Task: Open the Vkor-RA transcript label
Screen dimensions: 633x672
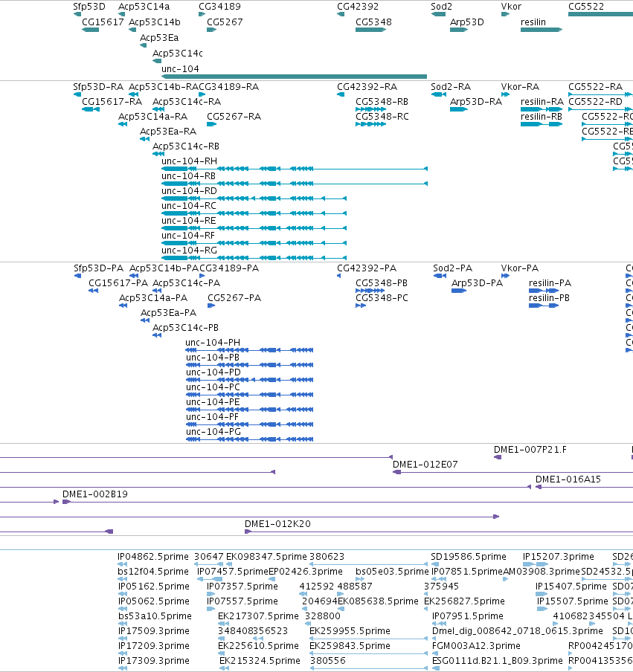Action: coord(520,86)
